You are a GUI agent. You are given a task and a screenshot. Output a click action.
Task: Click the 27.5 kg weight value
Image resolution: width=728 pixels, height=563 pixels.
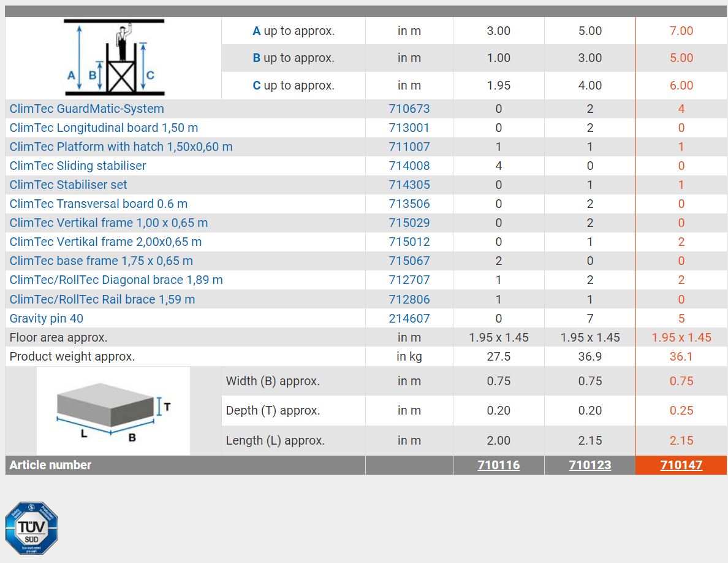point(499,357)
